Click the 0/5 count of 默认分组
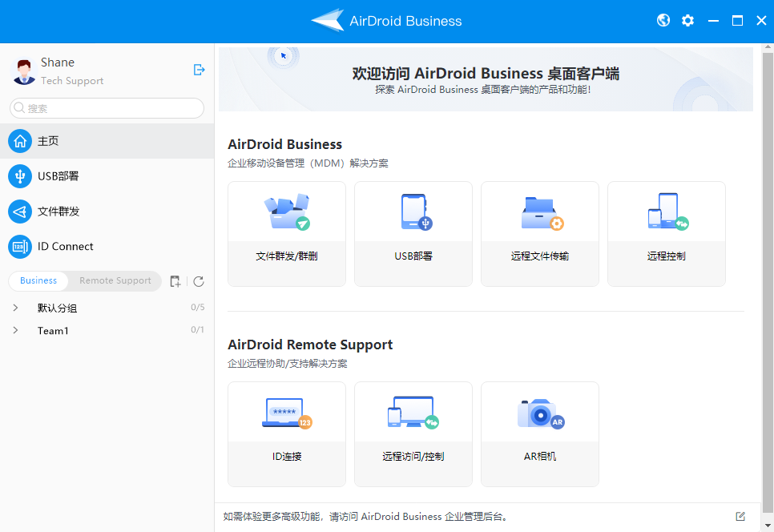The width and height of the screenshot is (774, 532). (197, 307)
